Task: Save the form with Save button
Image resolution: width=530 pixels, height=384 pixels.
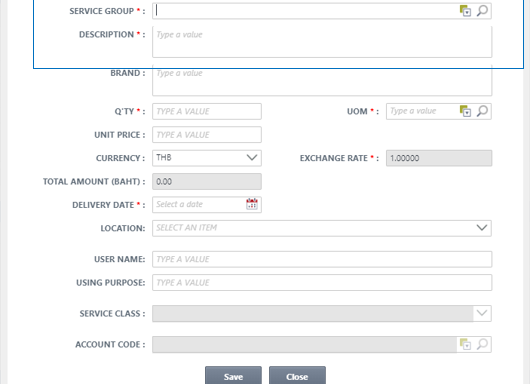Action: point(233,376)
